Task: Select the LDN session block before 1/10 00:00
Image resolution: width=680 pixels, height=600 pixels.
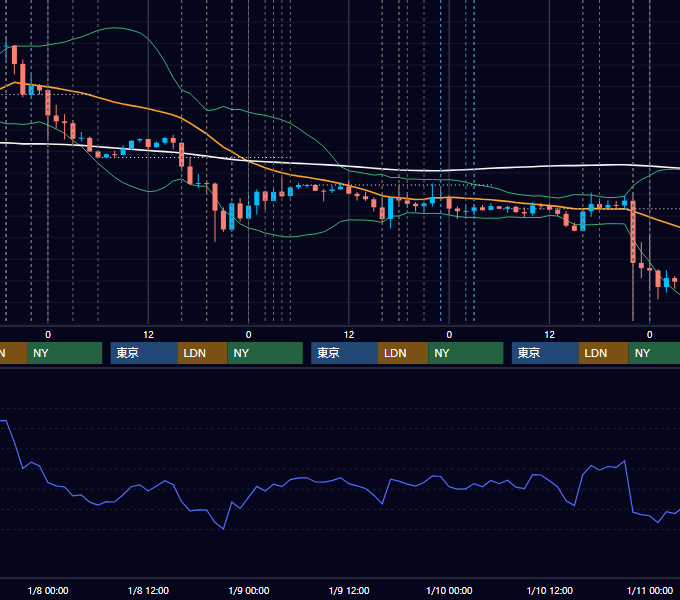Action: tap(403, 353)
